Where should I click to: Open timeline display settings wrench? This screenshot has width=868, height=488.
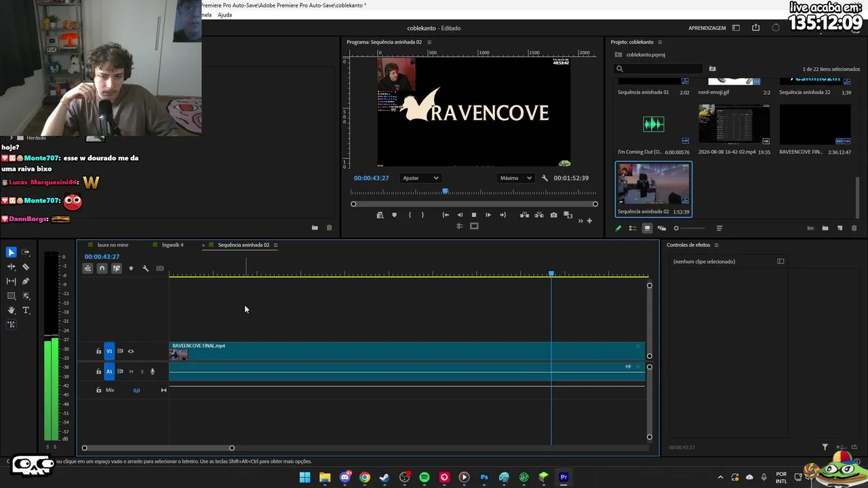coord(145,268)
